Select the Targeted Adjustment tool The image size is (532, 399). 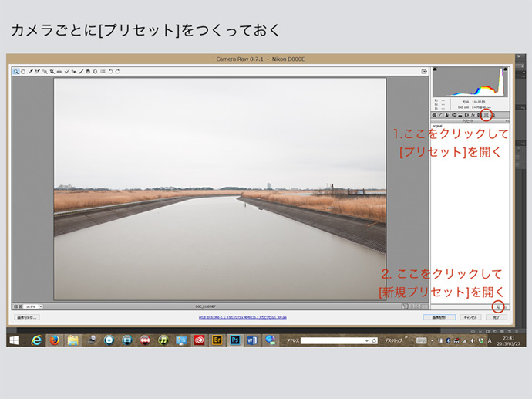45,72
